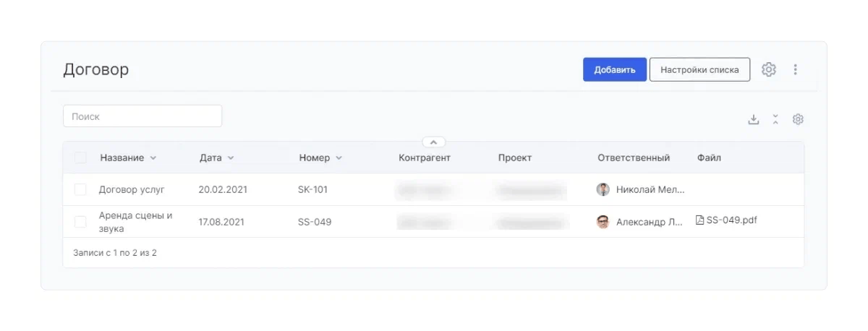Click the Ответственный column header
Viewport: 868px width, 331px height.
tap(633, 158)
